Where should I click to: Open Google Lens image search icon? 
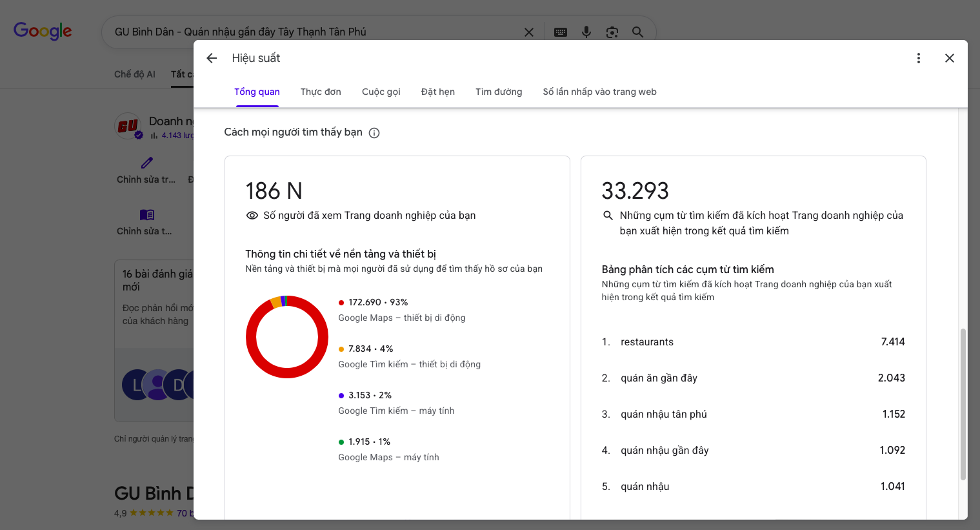(x=612, y=32)
